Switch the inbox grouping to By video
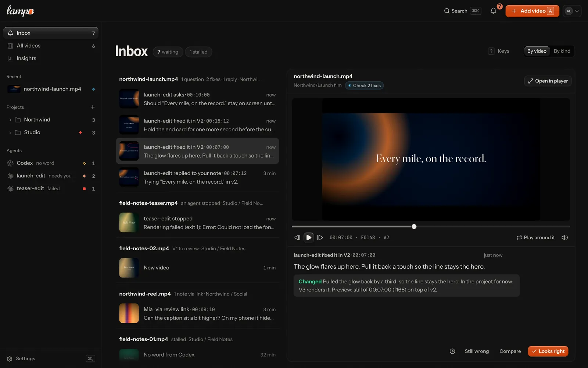 [x=537, y=51]
